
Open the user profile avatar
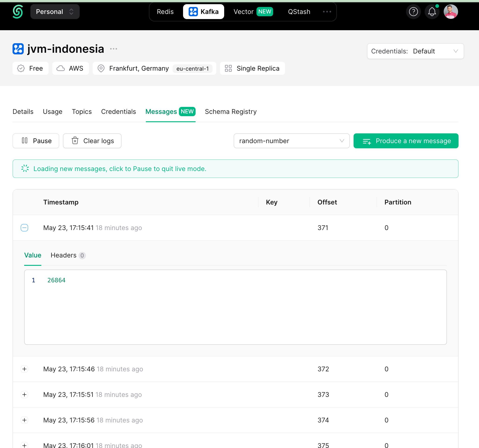(451, 12)
